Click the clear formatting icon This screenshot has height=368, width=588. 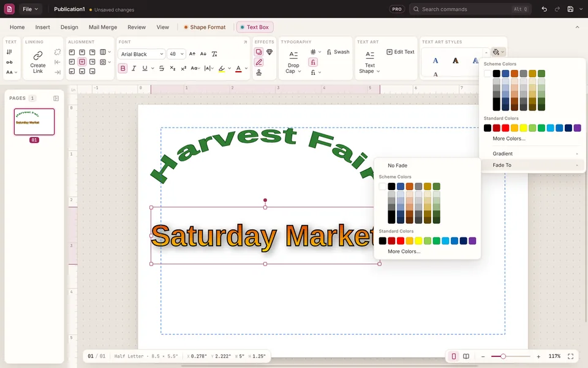214,54
